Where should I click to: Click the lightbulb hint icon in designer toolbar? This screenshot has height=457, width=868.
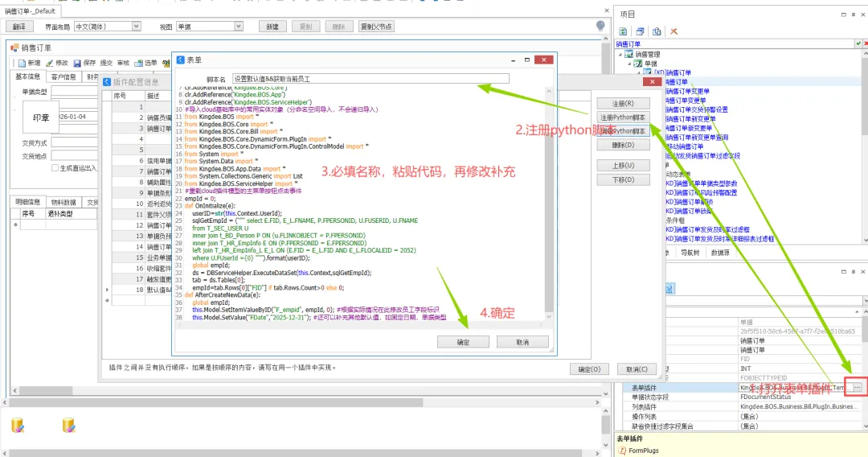tap(600, 26)
